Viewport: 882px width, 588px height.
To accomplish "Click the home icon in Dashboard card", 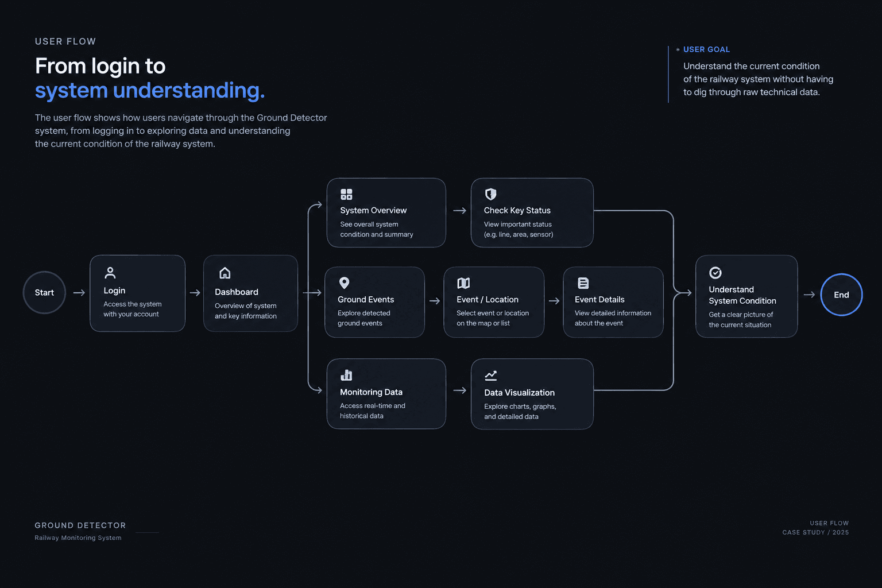I will coord(225,273).
